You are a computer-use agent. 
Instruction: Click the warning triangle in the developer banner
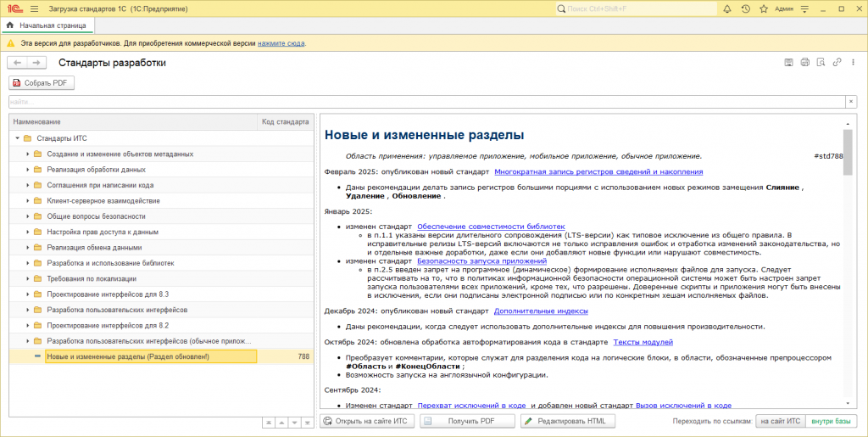pyautogui.click(x=11, y=43)
